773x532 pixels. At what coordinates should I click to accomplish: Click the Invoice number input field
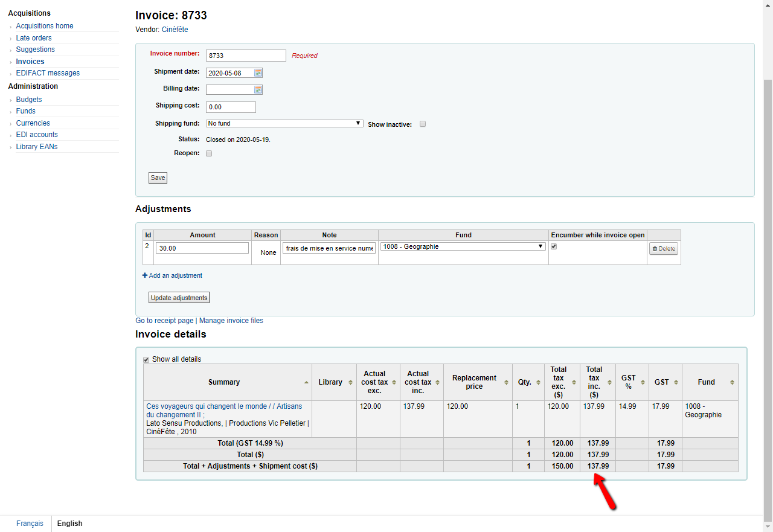(246, 56)
